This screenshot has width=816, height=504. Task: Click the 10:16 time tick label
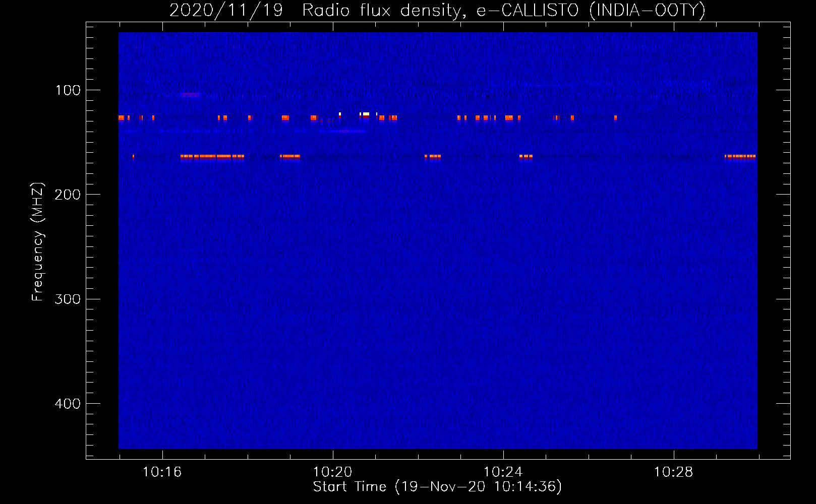(162, 472)
